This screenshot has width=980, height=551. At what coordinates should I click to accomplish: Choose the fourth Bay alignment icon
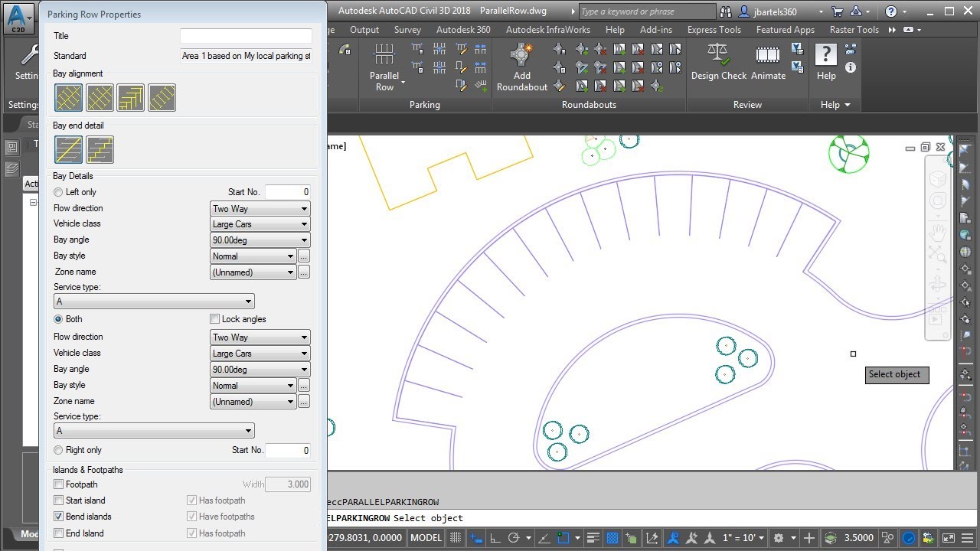162,98
